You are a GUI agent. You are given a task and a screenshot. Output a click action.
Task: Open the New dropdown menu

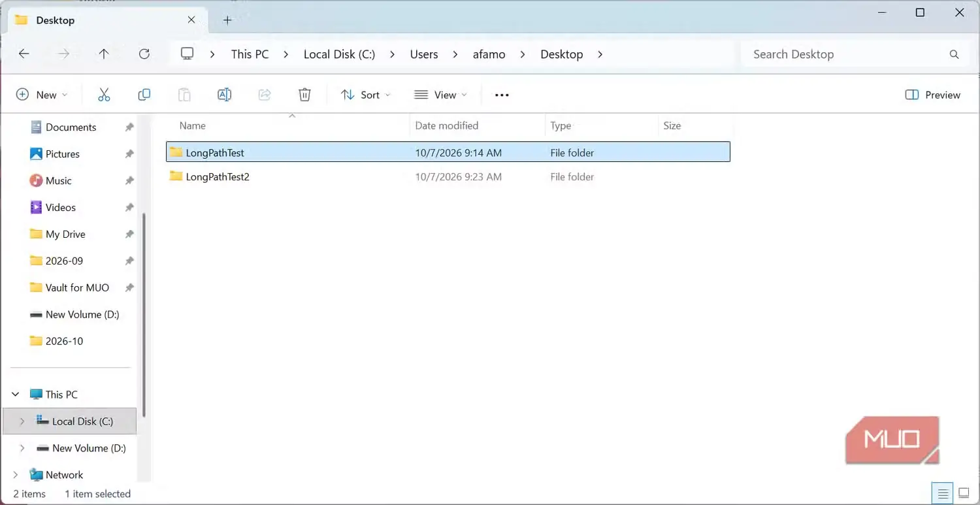(x=42, y=95)
